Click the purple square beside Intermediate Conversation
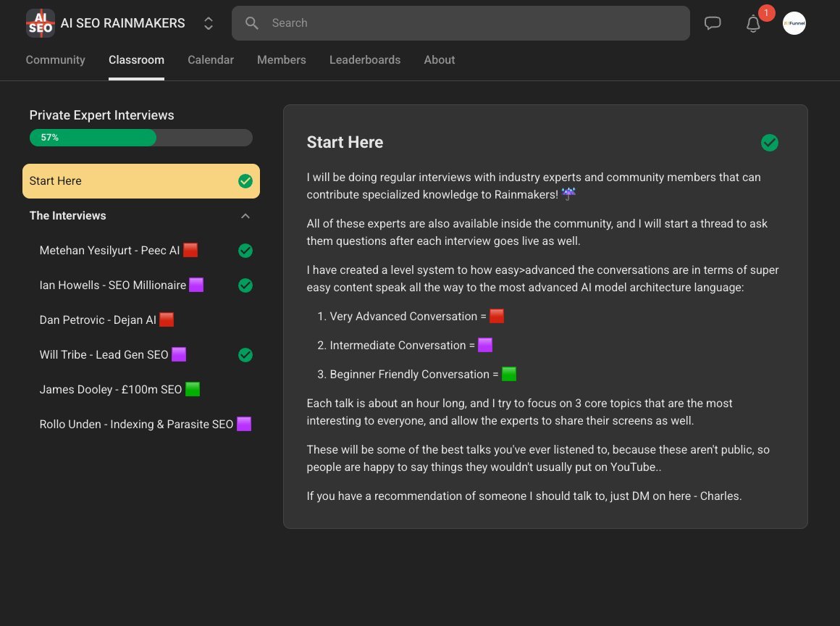Screen dimensions: 840x626 tap(485, 345)
